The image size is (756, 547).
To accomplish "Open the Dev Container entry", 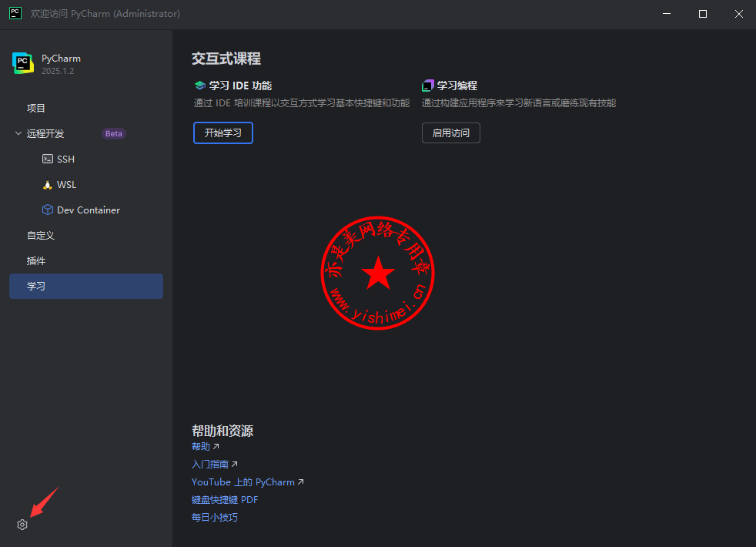I will click(89, 210).
